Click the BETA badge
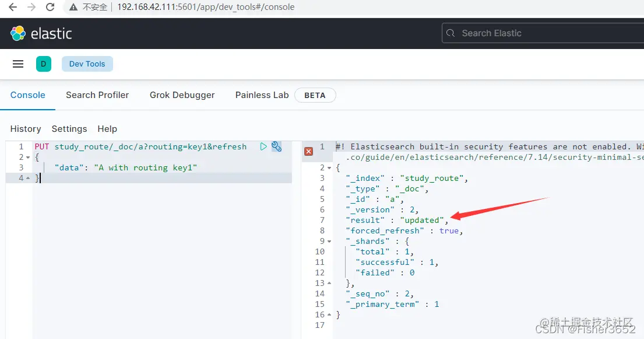The height and width of the screenshot is (339, 644). (x=315, y=96)
